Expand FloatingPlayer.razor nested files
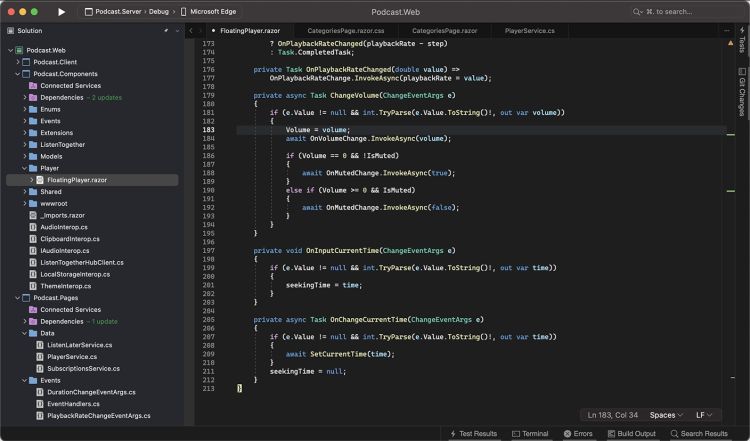The image size is (750, 441). (x=32, y=180)
